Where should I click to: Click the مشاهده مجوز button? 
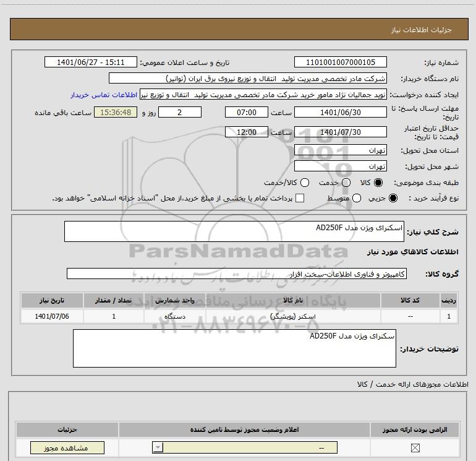click(67, 447)
